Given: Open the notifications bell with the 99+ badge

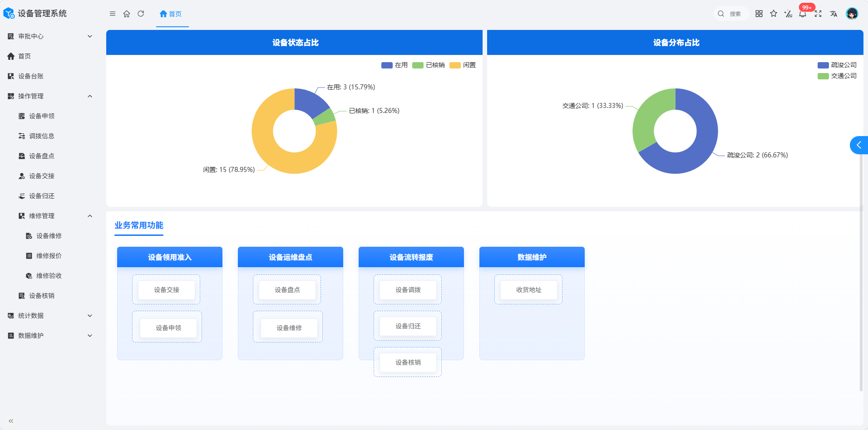Looking at the screenshot, I should coord(803,14).
